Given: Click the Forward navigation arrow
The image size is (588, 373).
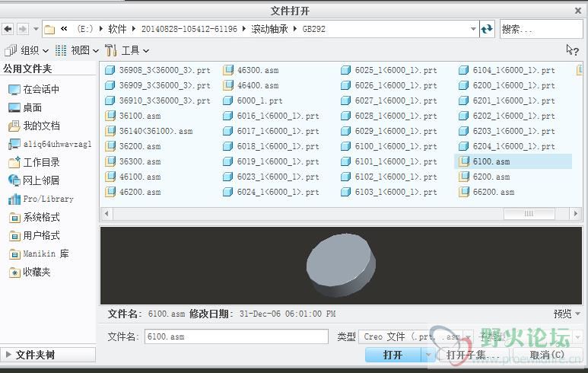Looking at the screenshot, I should (23, 29).
